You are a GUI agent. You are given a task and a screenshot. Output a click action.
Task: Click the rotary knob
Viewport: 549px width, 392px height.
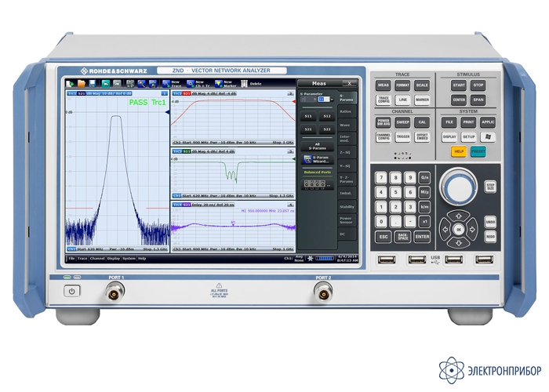tap(458, 187)
